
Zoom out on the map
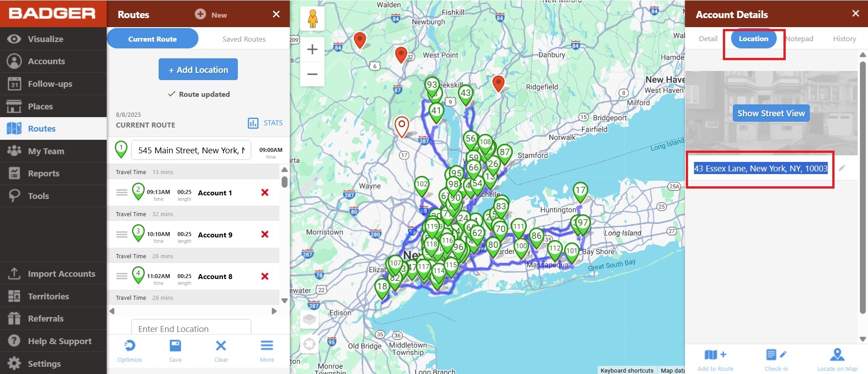pos(312,74)
